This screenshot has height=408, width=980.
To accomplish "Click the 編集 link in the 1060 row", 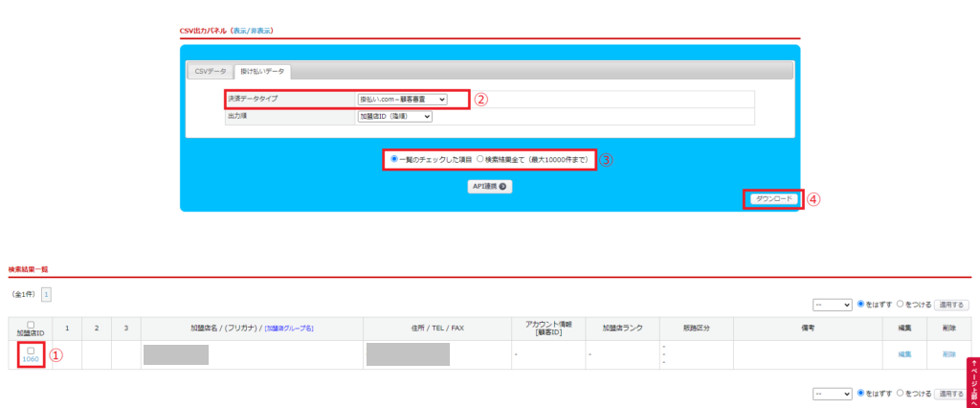I will coord(904,354).
